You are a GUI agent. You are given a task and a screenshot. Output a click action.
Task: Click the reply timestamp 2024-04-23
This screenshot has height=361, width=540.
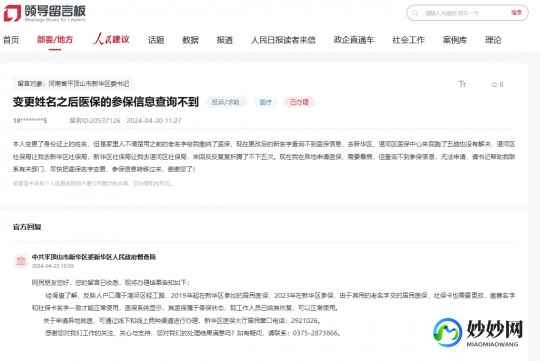(x=53, y=266)
